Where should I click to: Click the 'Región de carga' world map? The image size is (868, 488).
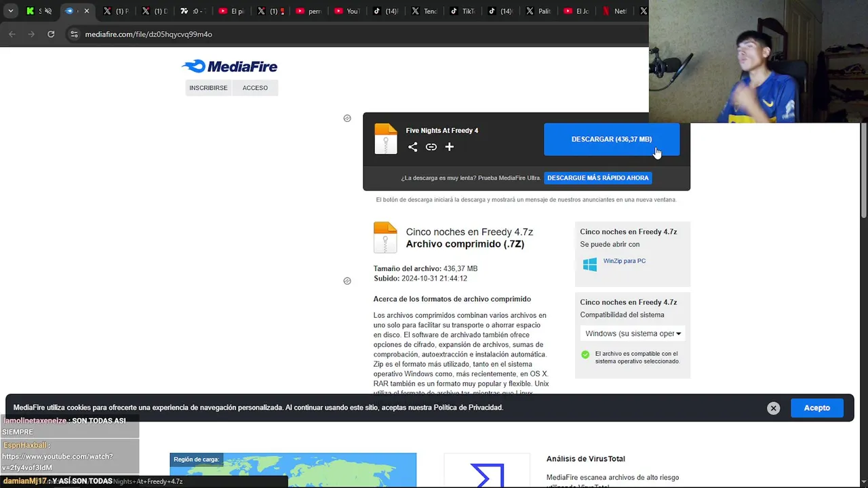[293, 470]
